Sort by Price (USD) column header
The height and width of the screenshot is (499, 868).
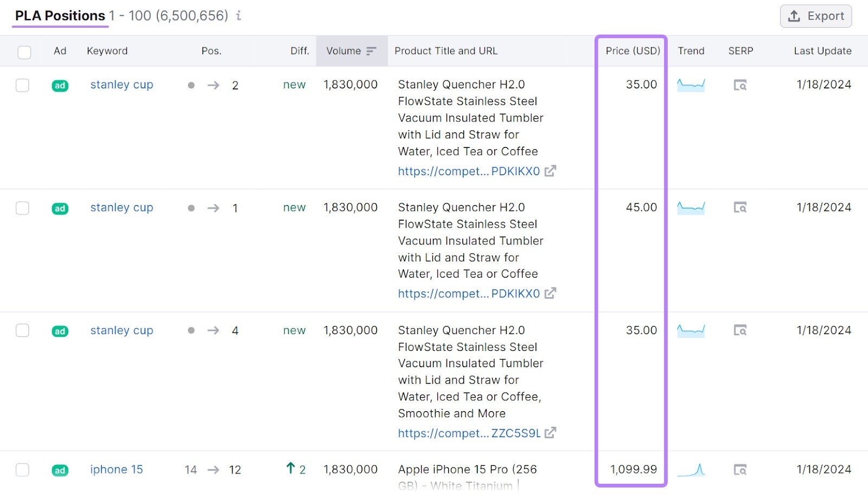633,51
